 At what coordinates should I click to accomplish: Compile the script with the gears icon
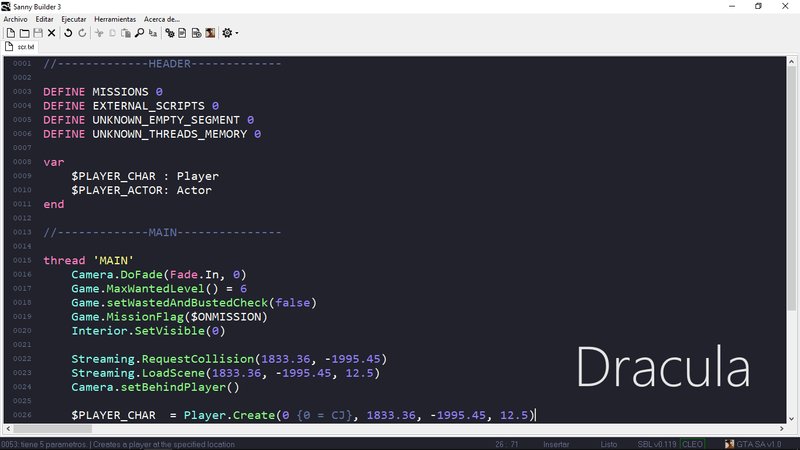point(170,33)
